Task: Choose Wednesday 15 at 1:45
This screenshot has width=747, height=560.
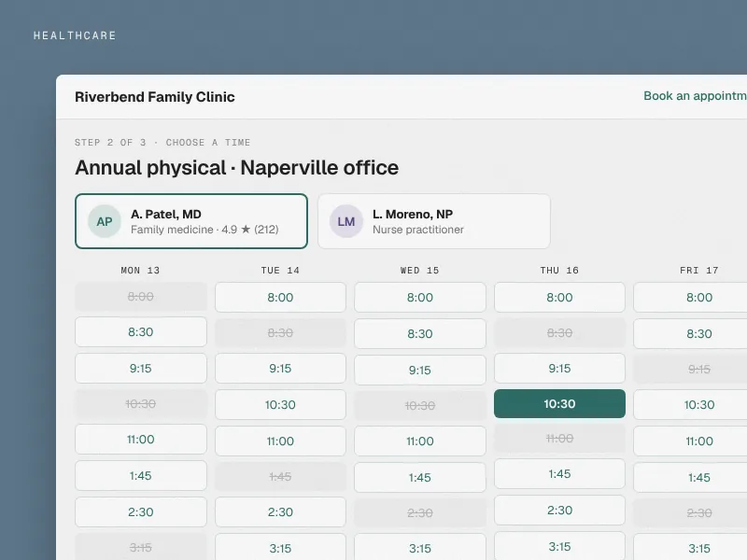Action: coord(420,477)
